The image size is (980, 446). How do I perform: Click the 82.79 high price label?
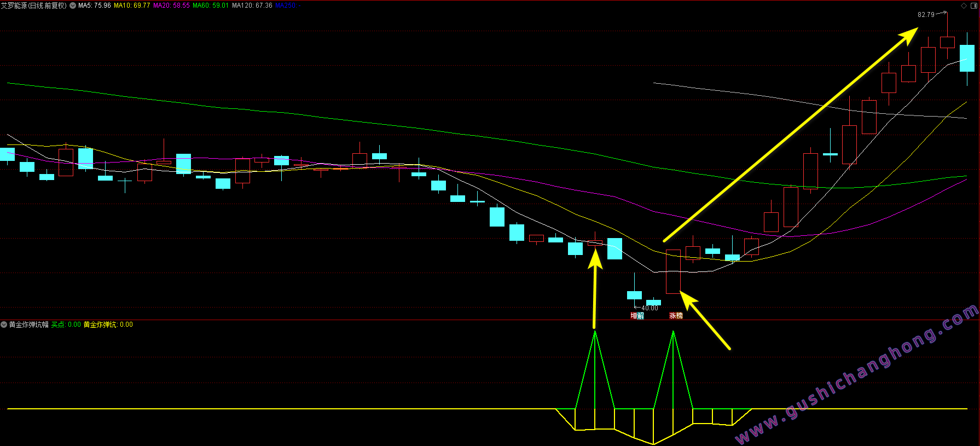(926, 15)
